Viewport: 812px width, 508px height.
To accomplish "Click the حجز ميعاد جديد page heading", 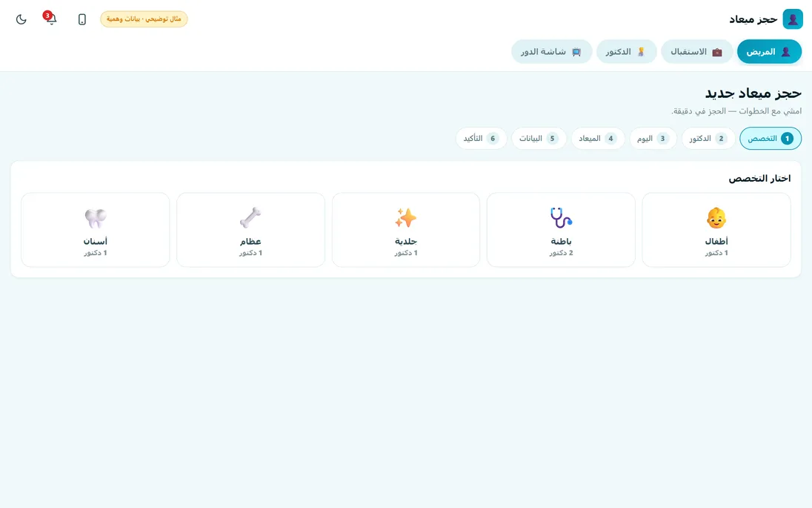I will pos(753,93).
